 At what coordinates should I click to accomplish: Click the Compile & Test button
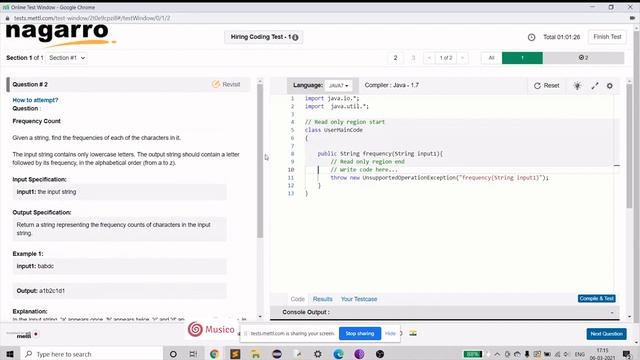(596, 299)
